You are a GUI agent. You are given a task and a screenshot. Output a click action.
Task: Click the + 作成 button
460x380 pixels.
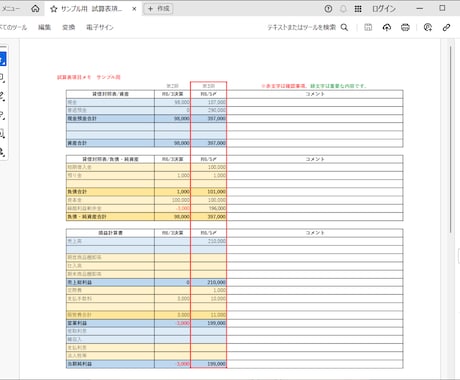coord(159,9)
